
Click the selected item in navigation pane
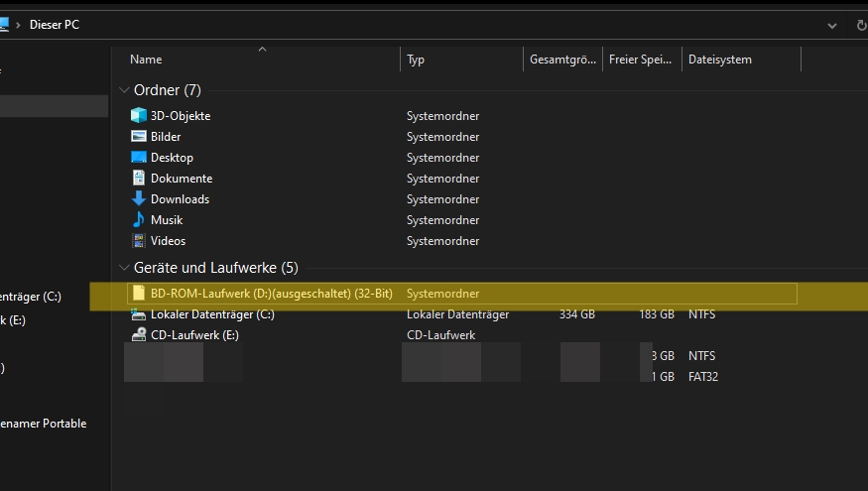click(54, 106)
